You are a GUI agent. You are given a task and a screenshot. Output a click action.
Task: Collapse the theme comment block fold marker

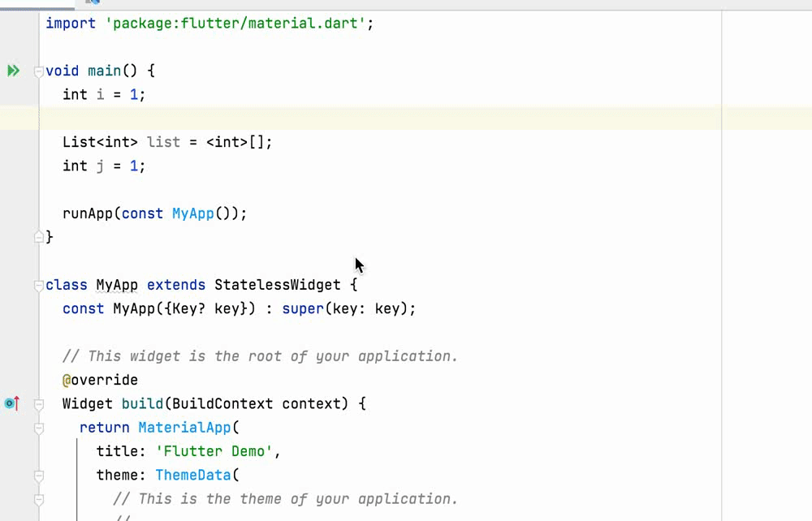(x=38, y=499)
